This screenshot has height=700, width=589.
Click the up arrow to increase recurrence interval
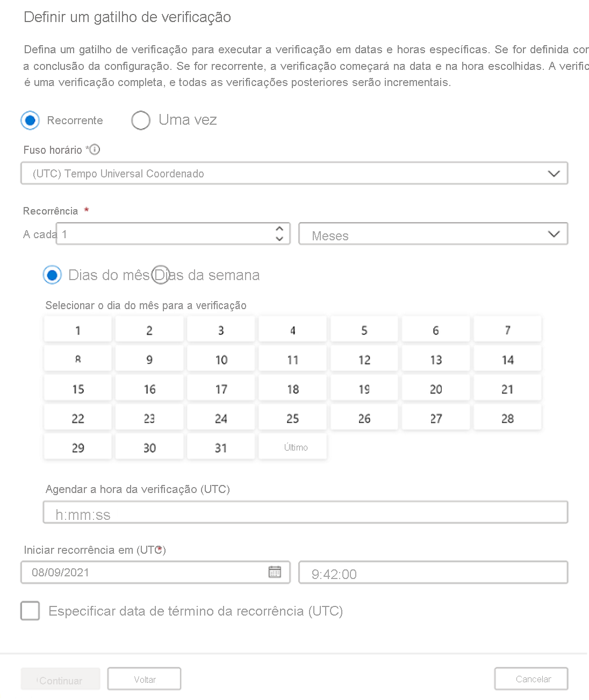pos(279,229)
